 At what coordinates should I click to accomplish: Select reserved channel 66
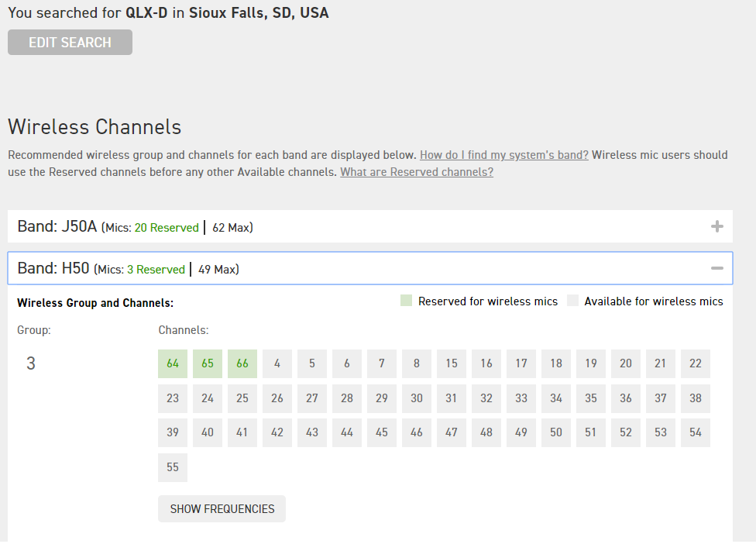[x=242, y=363]
